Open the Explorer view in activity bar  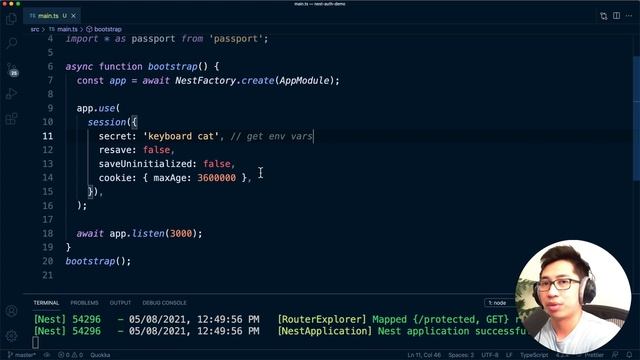11,19
